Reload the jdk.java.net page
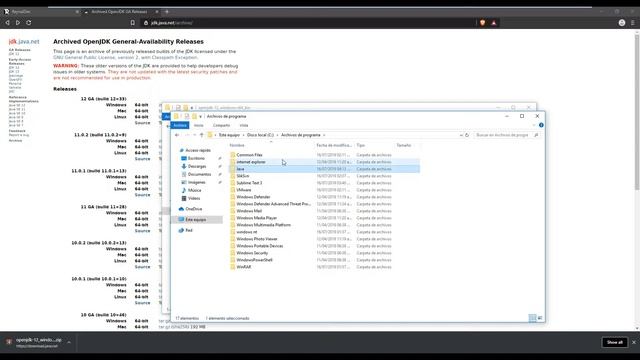Screen dimensions: 640x360 (x=29, y=23)
